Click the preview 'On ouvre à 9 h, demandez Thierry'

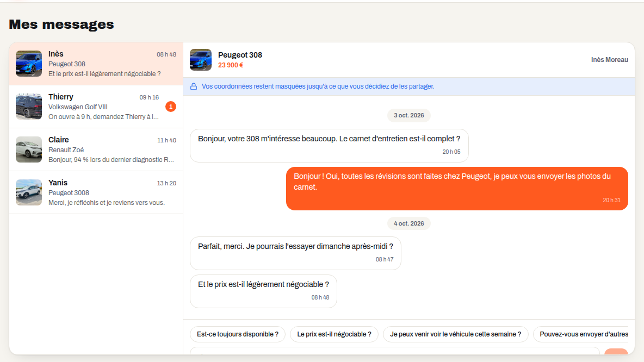(103, 116)
